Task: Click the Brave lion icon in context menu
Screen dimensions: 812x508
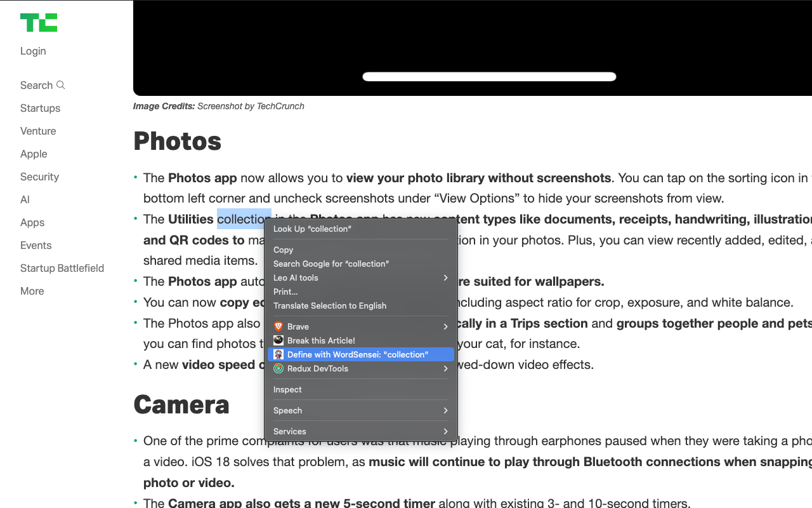Action: tap(278, 326)
